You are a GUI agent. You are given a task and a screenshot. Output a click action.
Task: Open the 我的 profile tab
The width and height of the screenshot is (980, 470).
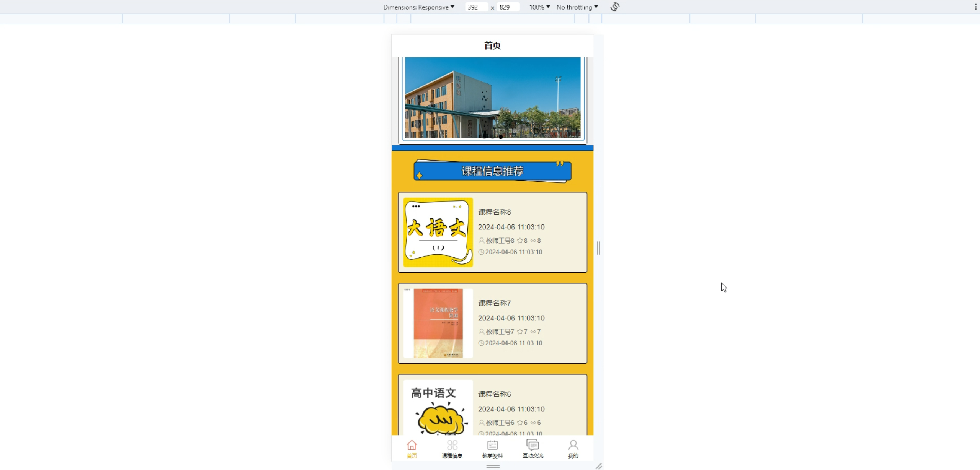pyautogui.click(x=573, y=449)
